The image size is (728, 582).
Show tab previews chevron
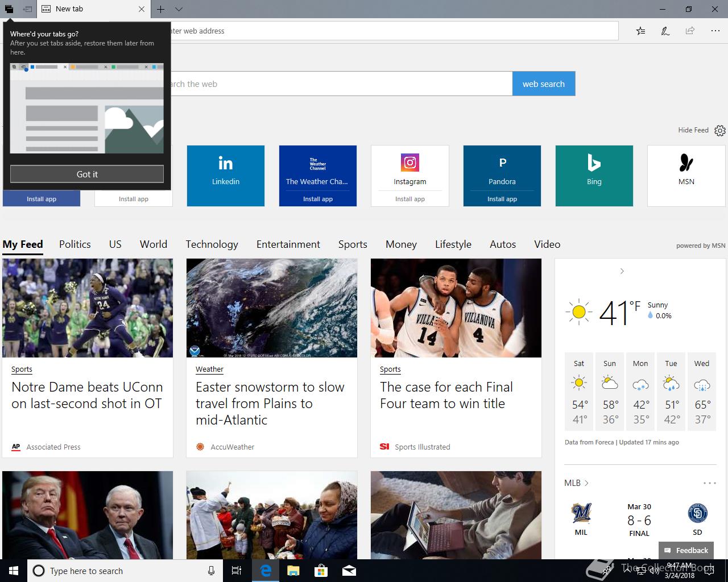[179, 9]
